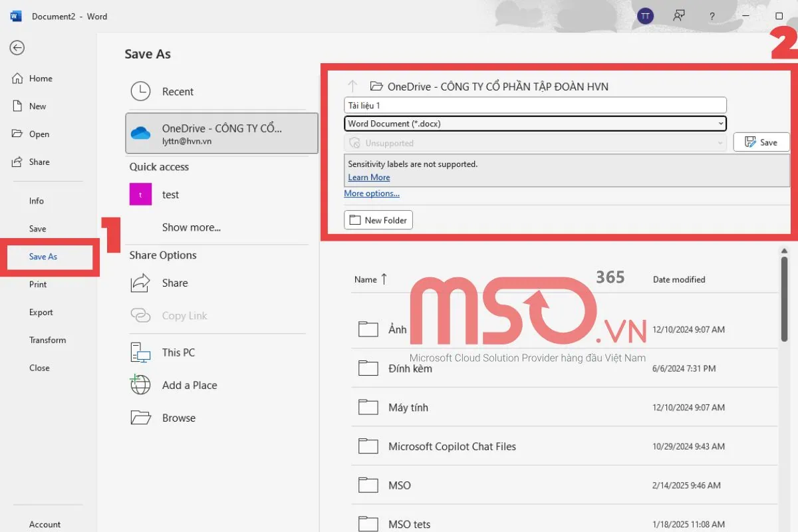Click the Share icon under Share Options
The width and height of the screenshot is (798, 532).
(140, 283)
